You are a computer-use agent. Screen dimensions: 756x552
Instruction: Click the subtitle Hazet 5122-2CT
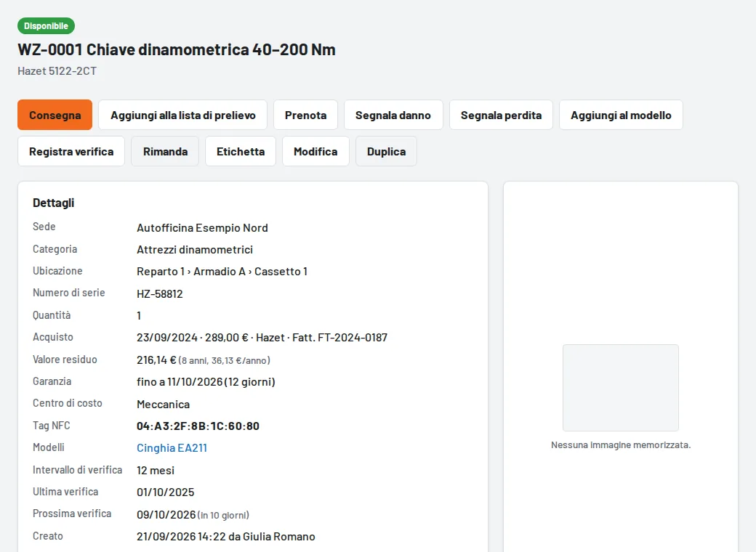pos(57,70)
